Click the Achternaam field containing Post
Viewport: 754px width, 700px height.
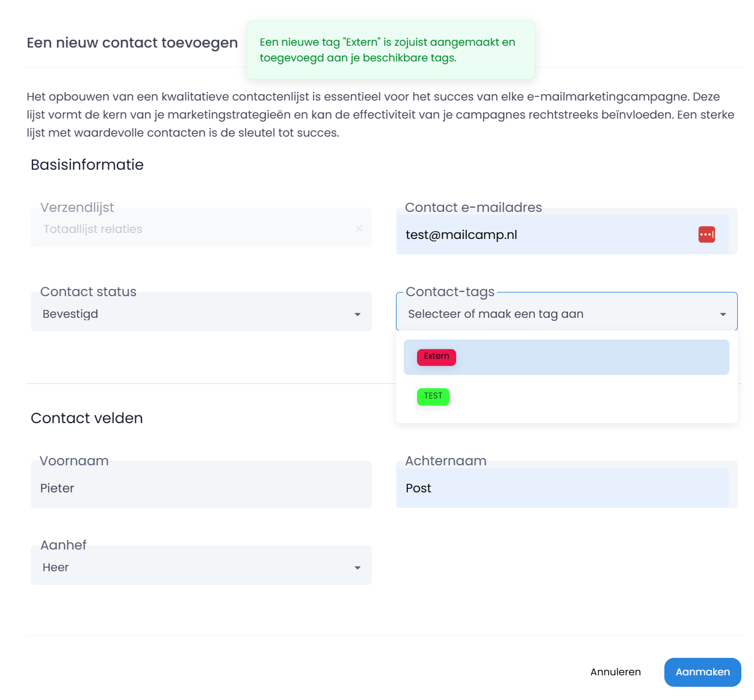click(x=561, y=488)
